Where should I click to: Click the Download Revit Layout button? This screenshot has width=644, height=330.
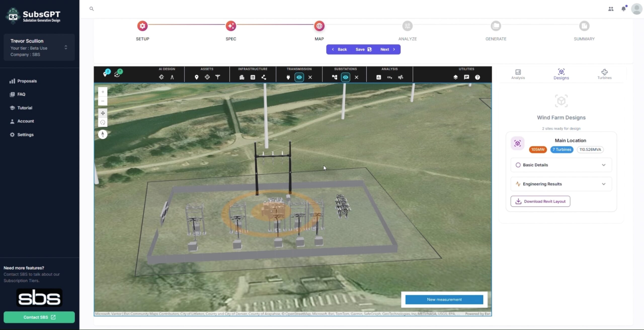[x=540, y=201]
